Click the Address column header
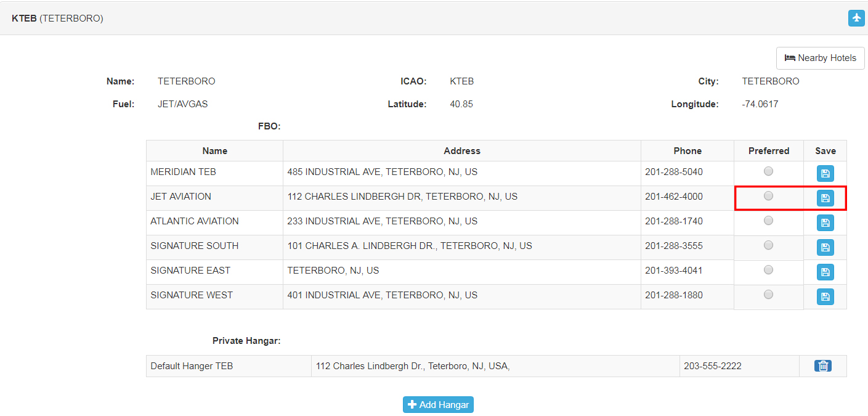 pos(462,151)
